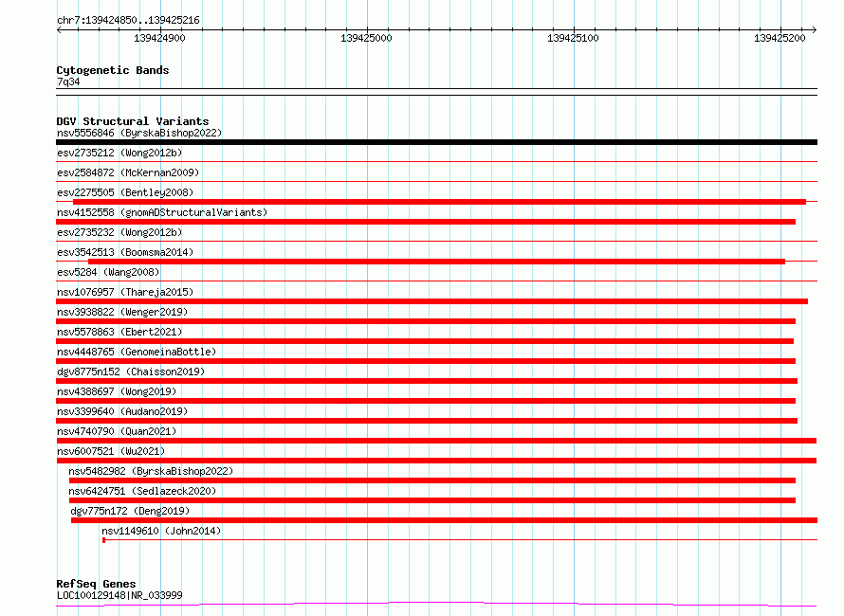Screen dimensions: 844x616
Task: Click the red bar under nsv6424751 (Sedlazeck2020)
Action: click(432, 500)
